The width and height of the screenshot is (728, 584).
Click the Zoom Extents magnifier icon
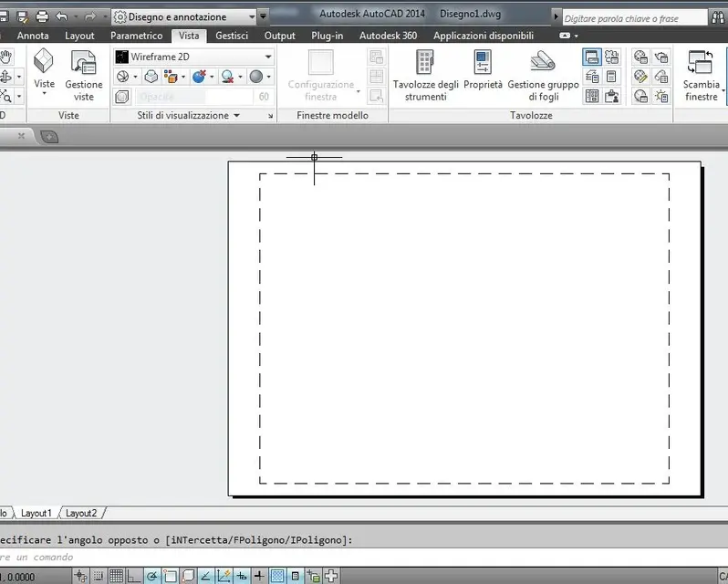pos(5,97)
